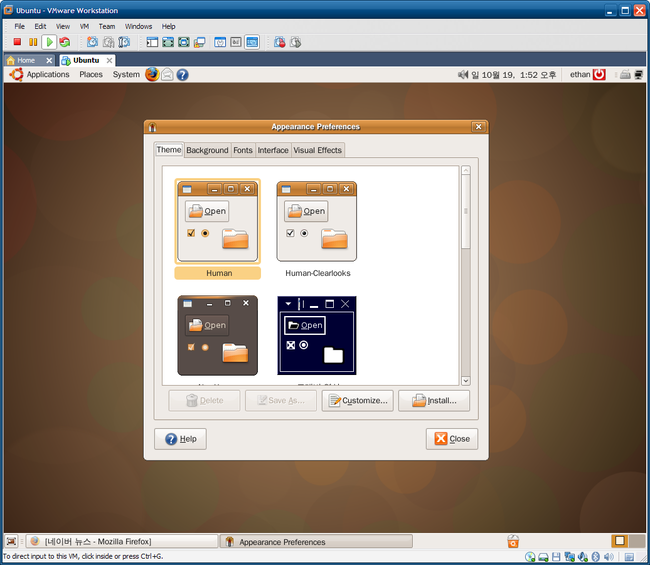The height and width of the screenshot is (565, 650).
Task: Launch Firefox from the Ubuntu top panel
Action: [152, 75]
